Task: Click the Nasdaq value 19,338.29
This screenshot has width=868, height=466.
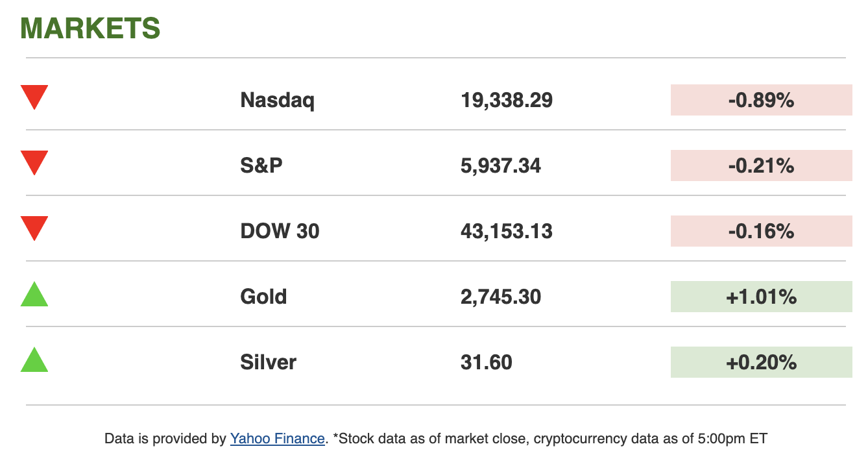Action: tap(507, 100)
